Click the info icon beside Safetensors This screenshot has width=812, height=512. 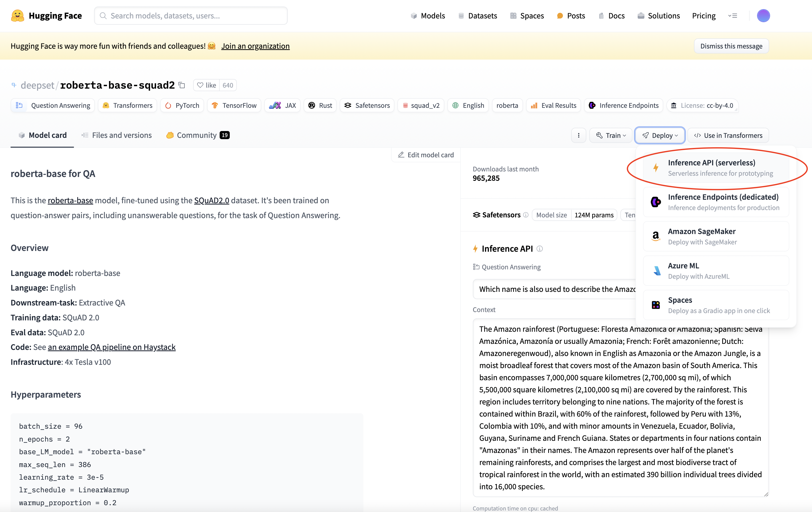(526, 215)
